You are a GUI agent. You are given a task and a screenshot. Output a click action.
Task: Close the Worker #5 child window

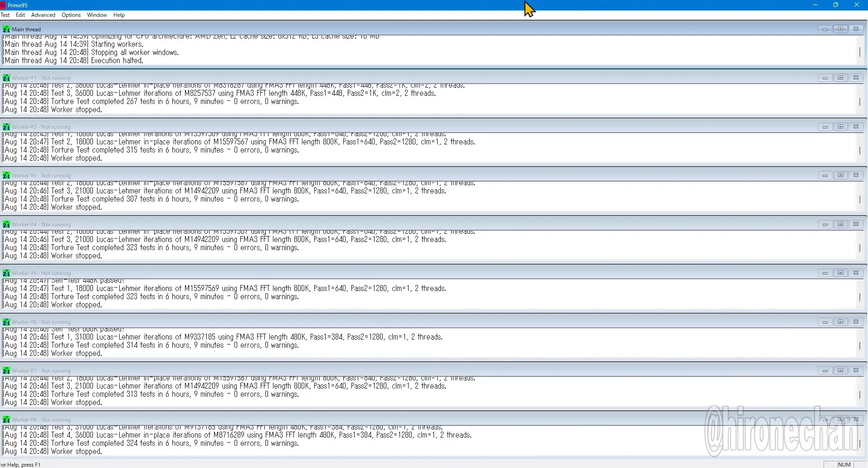[856, 273]
